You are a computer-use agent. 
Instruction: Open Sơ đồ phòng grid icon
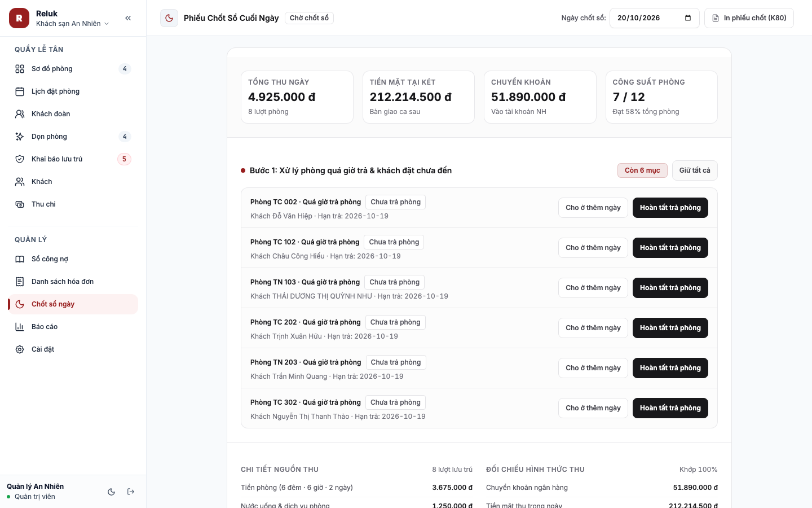tap(20, 69)
